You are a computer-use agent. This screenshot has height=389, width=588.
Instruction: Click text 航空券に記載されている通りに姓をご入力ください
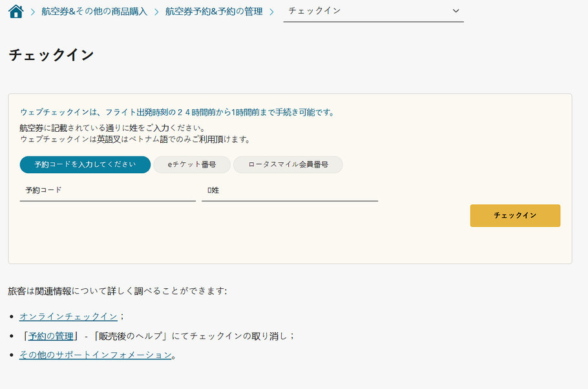112,128
